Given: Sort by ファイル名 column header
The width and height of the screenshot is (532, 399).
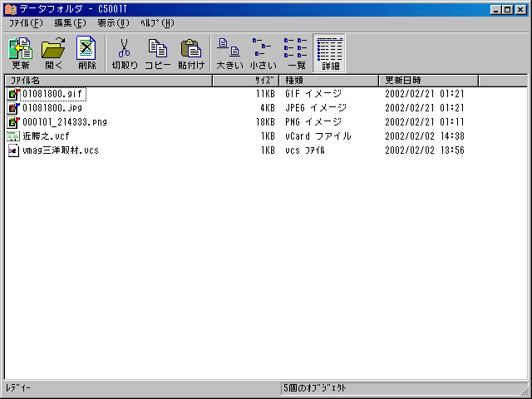Looking at the screenshot, I should click(x=108, y=81).
